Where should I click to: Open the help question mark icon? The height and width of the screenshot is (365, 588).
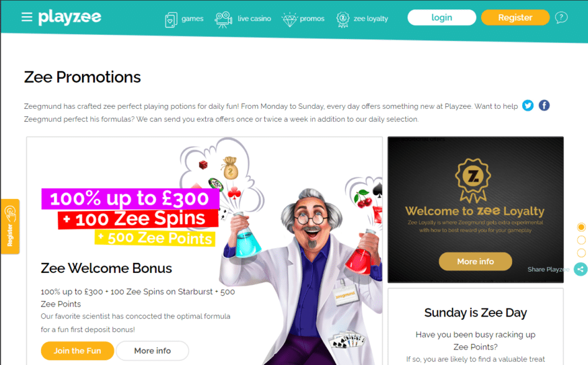tap(561, 17)
